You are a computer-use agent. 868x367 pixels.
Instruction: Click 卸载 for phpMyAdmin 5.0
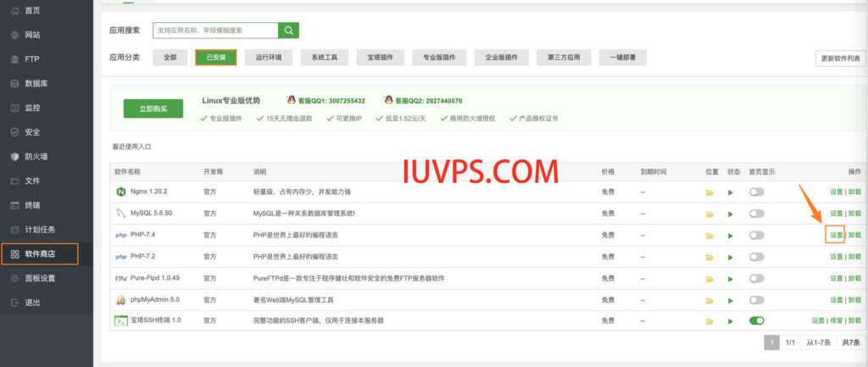click(854, 299)
